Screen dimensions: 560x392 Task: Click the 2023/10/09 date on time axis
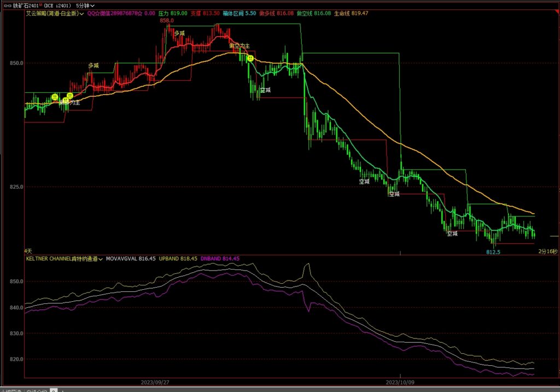[x=400, y=383]
